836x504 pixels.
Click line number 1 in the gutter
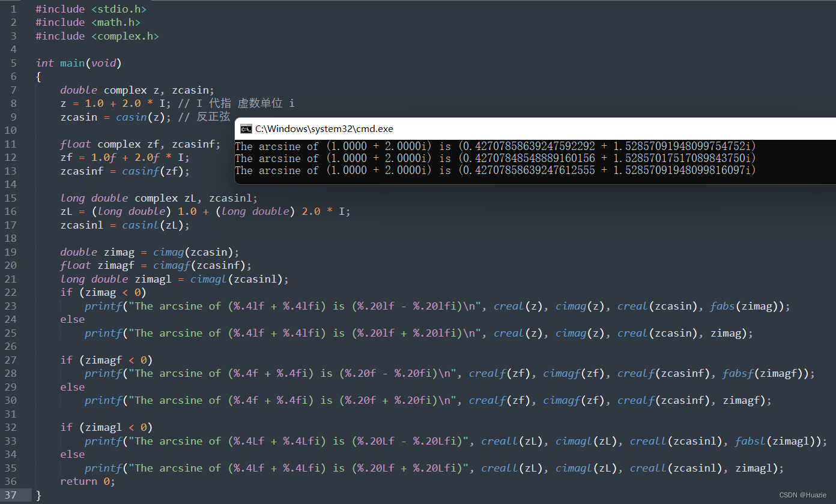coord(13,9)
